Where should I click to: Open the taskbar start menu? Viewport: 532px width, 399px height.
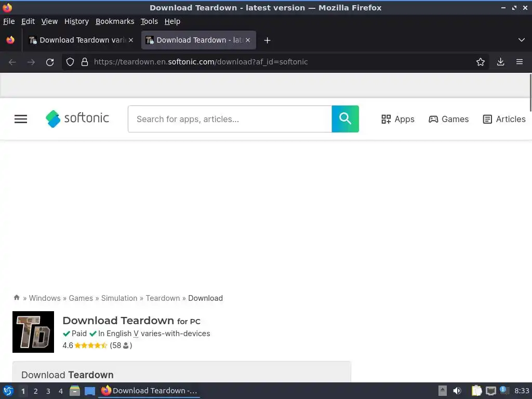coord(8,391)
